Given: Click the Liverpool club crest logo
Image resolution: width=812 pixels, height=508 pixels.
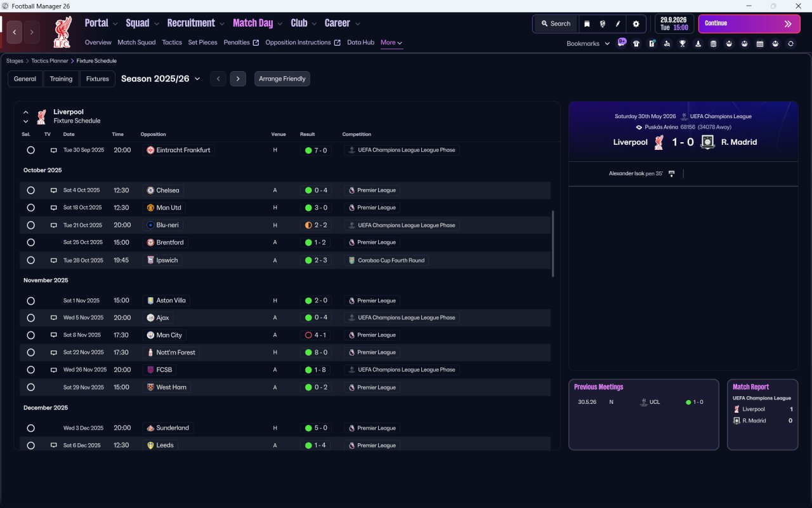Looking at the screenshot, I should tap(62, 32).
